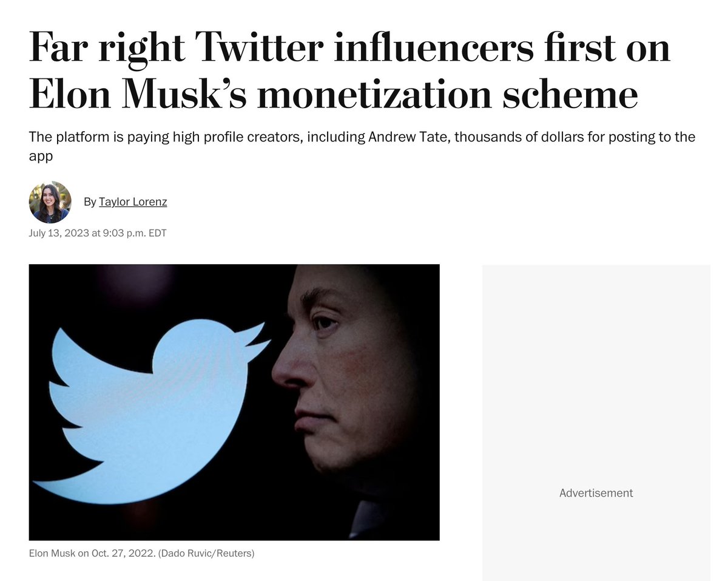The height and width of the screenshot is (581, 728).
Task: Click "thousands of dollars" in the subheading
Action: (x=519, y=137)
